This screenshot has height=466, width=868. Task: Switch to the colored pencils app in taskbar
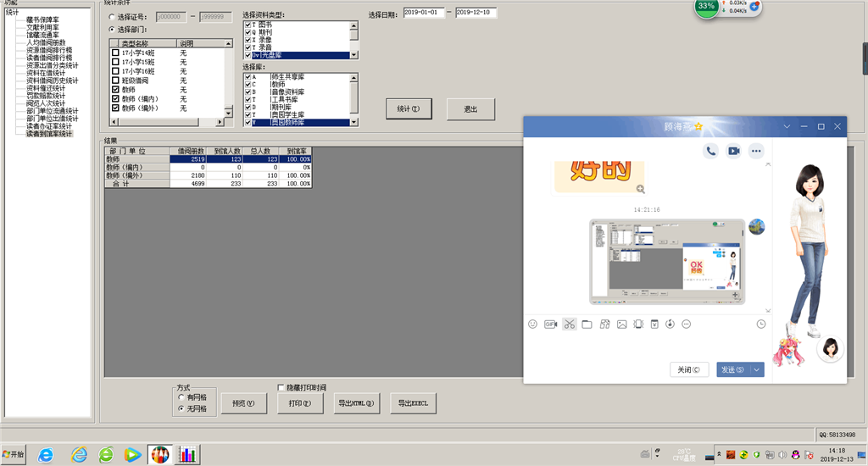tap(160, 455)
